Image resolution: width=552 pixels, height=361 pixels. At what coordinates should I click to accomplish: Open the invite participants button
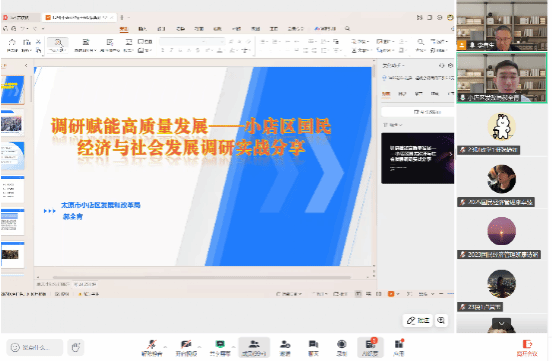(x=285, y=347)
